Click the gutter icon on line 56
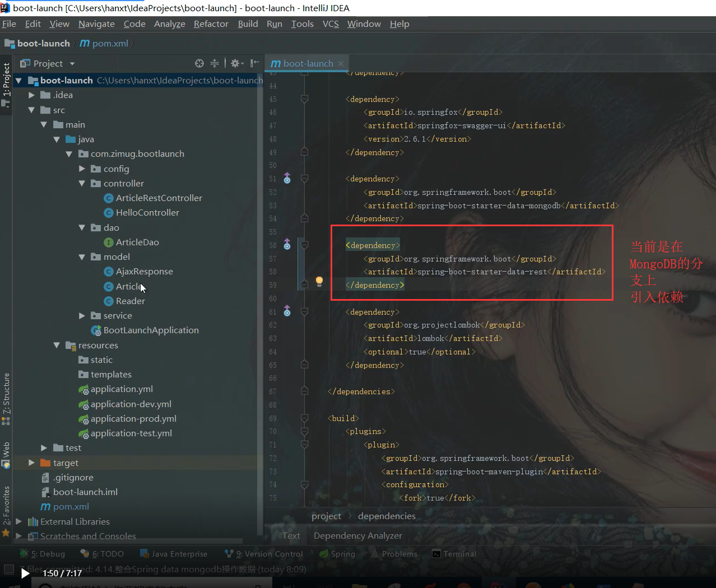Viewport: 716px width, 588px height. coord(287,245)
